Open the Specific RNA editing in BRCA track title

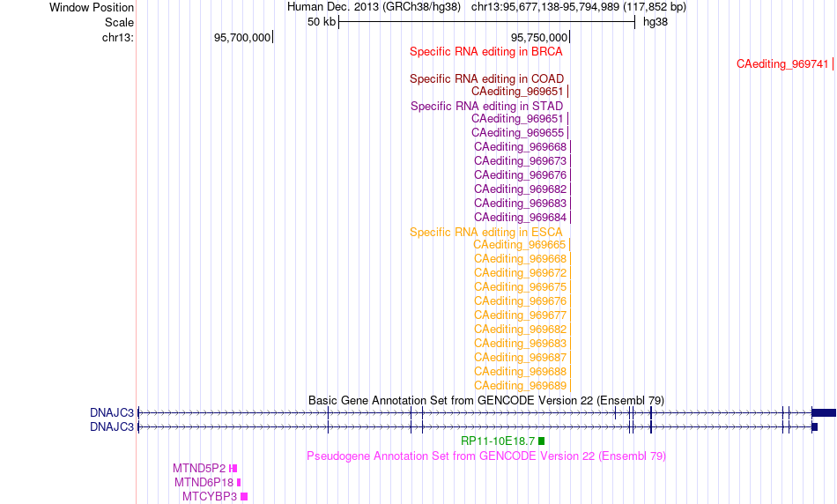click(x=485, y=51)
